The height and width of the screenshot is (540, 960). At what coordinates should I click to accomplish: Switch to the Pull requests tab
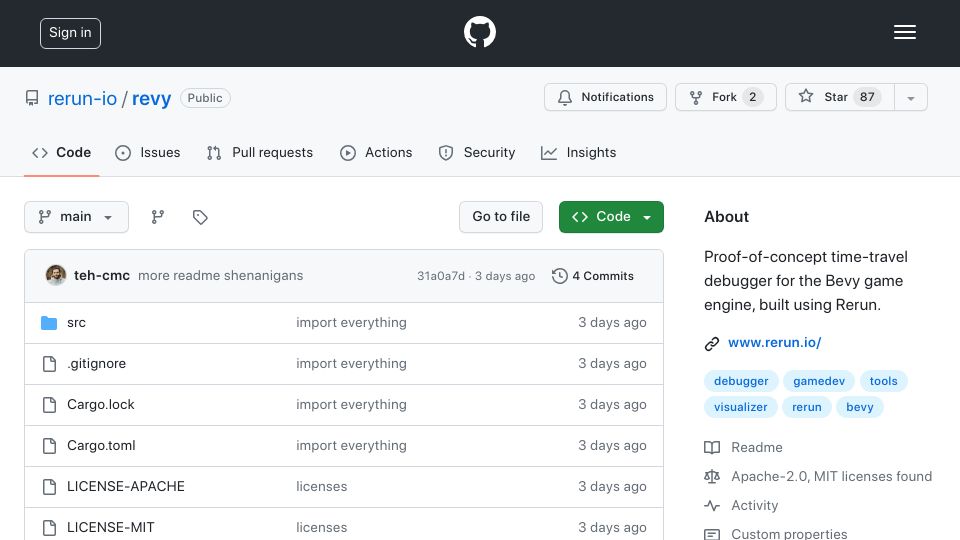260,152
